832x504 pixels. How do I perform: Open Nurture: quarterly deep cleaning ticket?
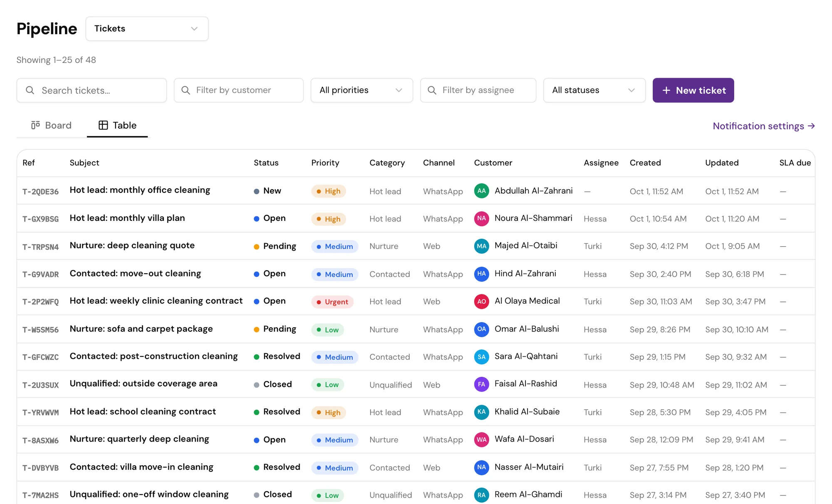[x=139, y=439]
